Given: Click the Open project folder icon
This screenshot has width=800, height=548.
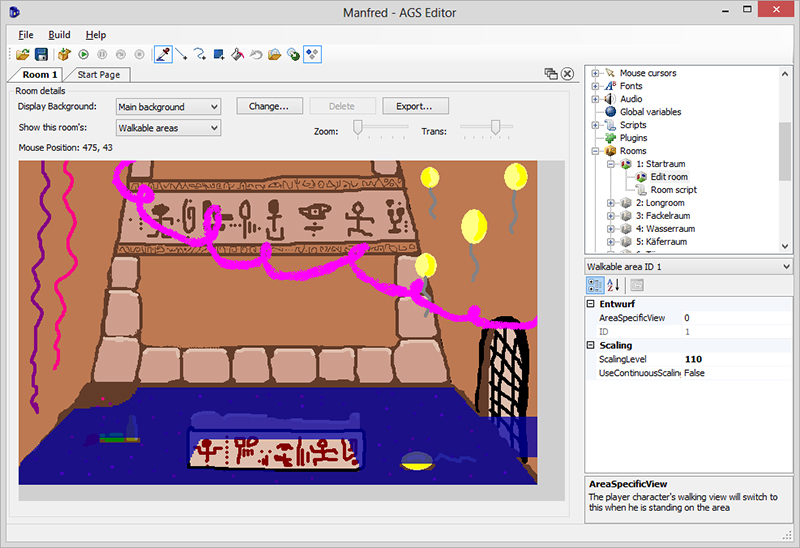Looking at the screenshot, I should tap(22, 54).
